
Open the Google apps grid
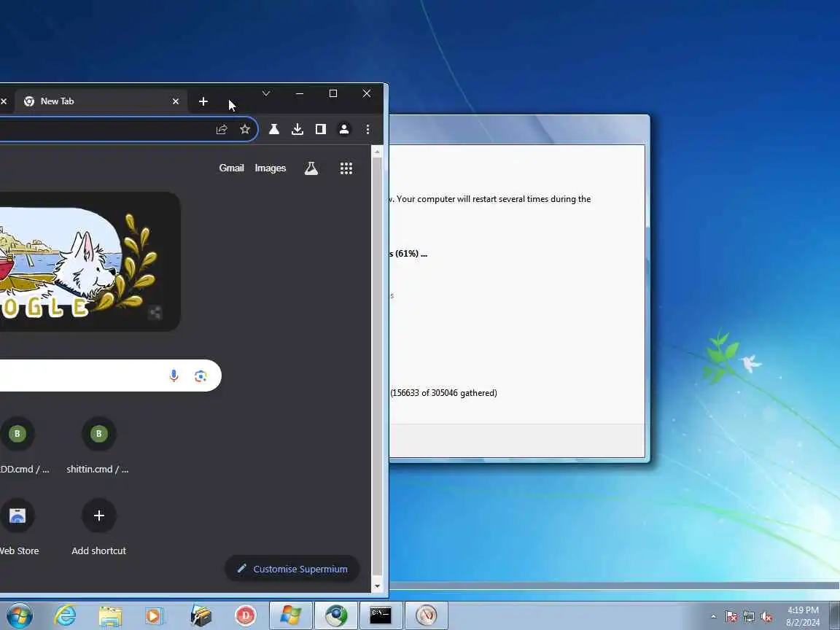346,168
